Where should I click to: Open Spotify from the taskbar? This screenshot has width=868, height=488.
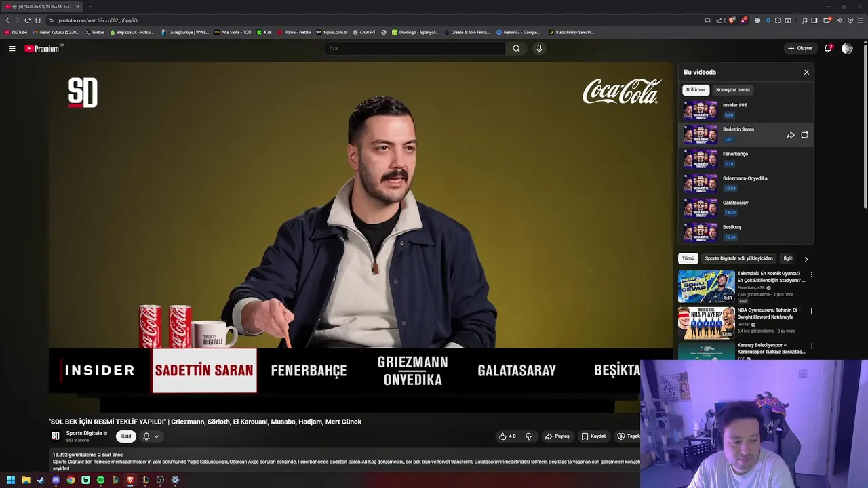tap(100, 480)
